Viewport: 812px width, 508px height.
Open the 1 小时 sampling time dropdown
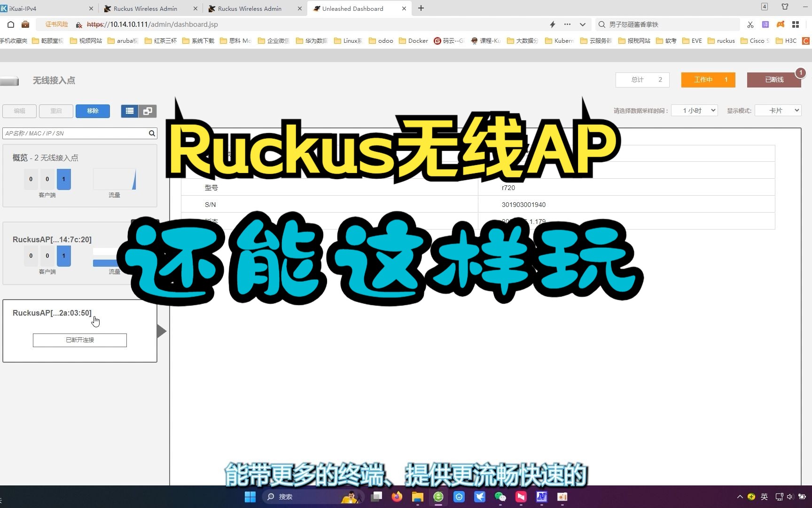pos(694,111)
